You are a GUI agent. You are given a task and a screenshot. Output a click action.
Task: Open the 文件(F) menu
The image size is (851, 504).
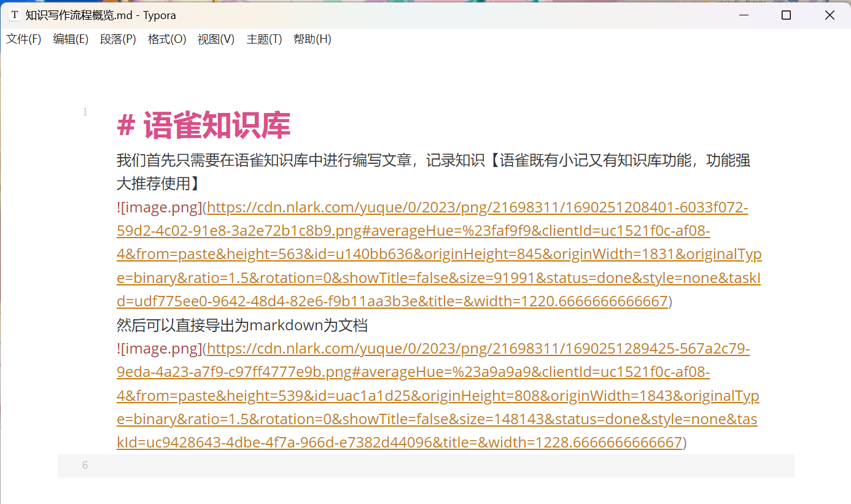coord(23,39)
